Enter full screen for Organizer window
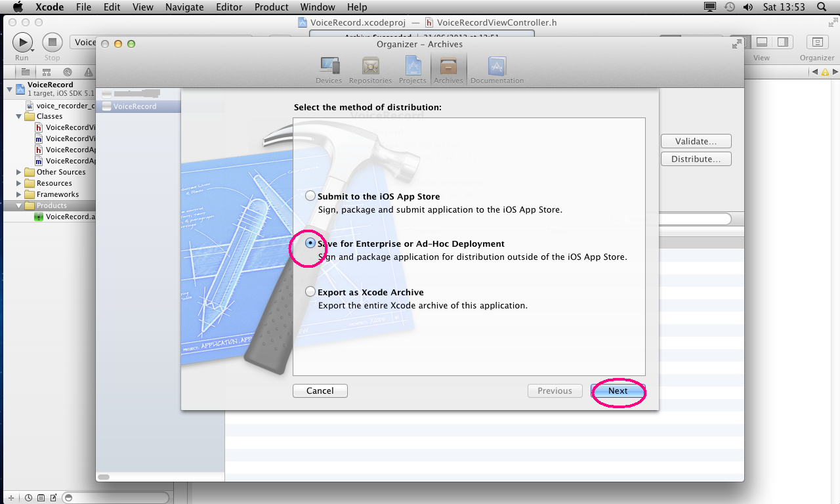 [737, 44]
